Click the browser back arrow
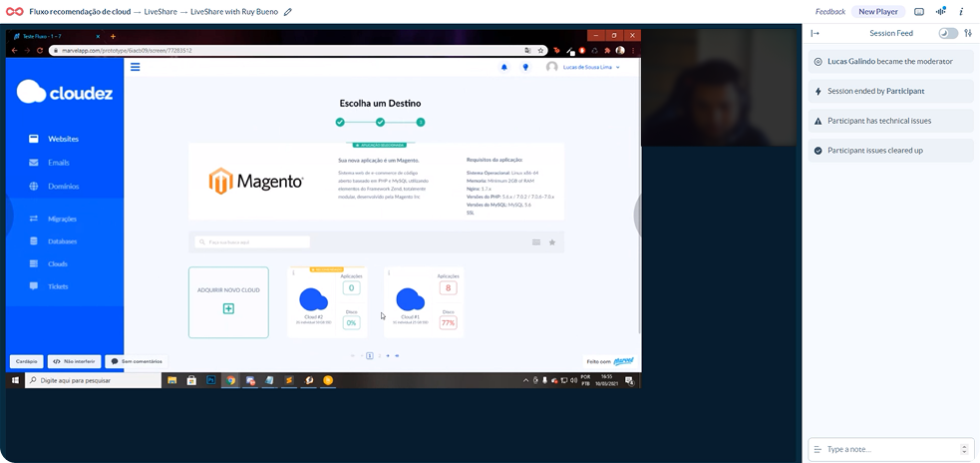980x463 pixels. coord(14,50)
